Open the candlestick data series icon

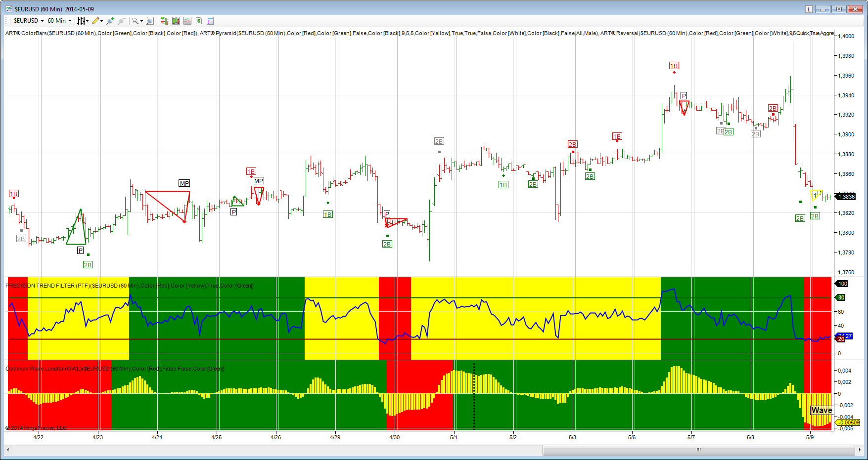point(176,21)
